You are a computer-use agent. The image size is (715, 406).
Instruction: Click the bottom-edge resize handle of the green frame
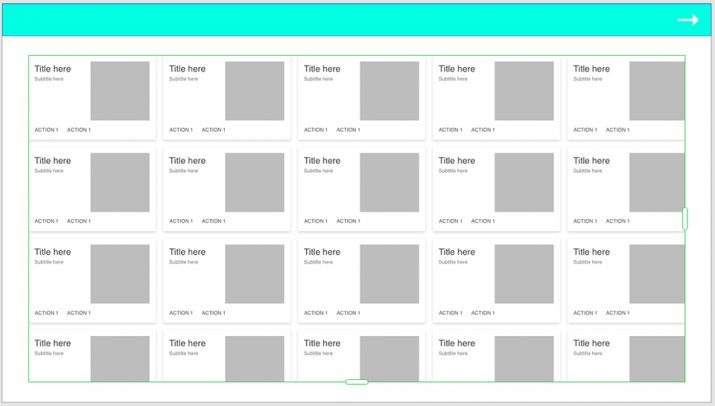pos(357,381)
